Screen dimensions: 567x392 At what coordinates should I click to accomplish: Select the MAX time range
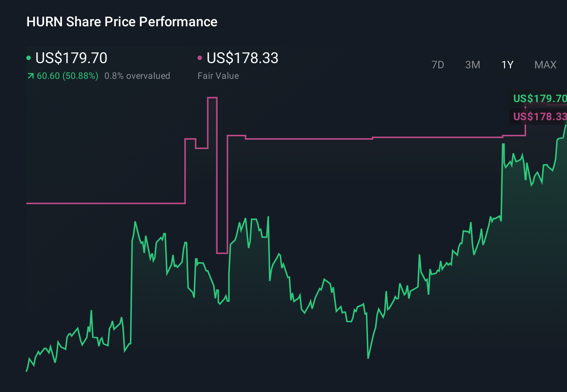click(x=545, y=65)
